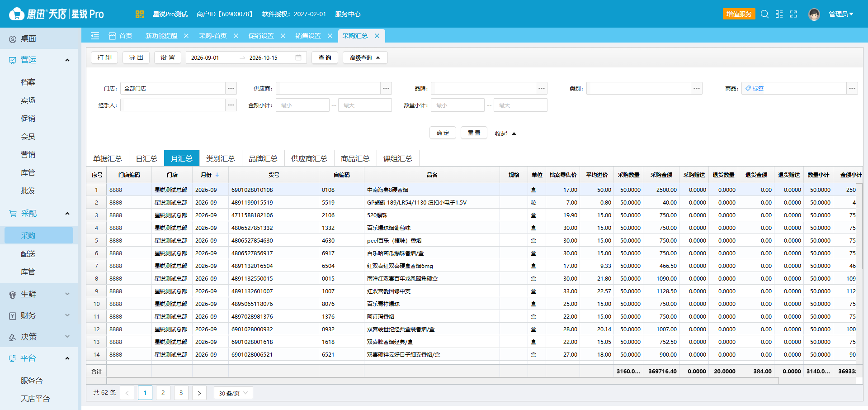Screen dimensions: 868x410
Task: Click the user avatar picture
Action: (814, 14)
